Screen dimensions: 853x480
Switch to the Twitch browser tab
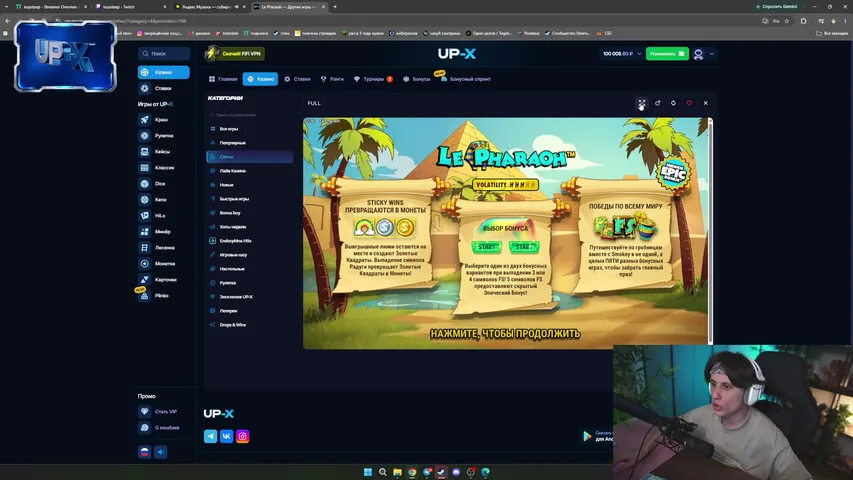click(130, 7)
